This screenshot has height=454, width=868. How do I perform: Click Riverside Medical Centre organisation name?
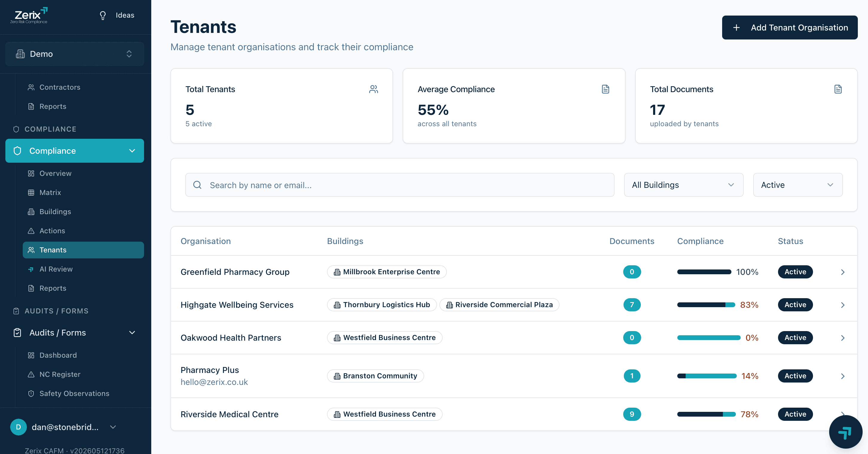pyautogui.click(x=230, y=414)
